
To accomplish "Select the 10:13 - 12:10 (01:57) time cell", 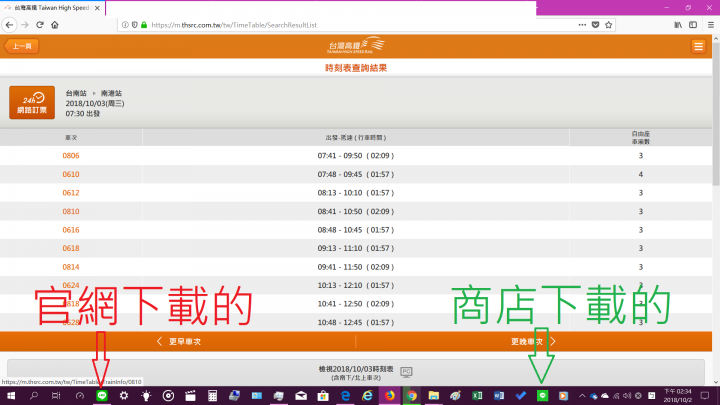I will 356,286.
